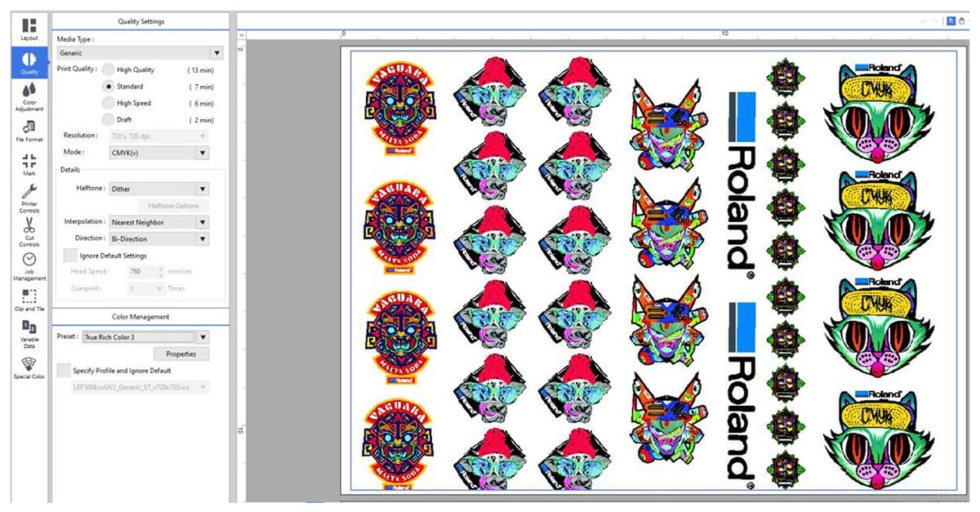Enable the Ignore Default Settings checkbox
The height and width of the screenshot is (512, 980).
pos(71,256)
